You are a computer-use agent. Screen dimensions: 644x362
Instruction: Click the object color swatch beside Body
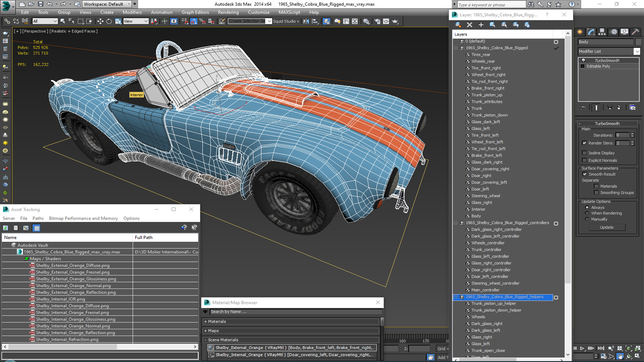click(638, 42)
